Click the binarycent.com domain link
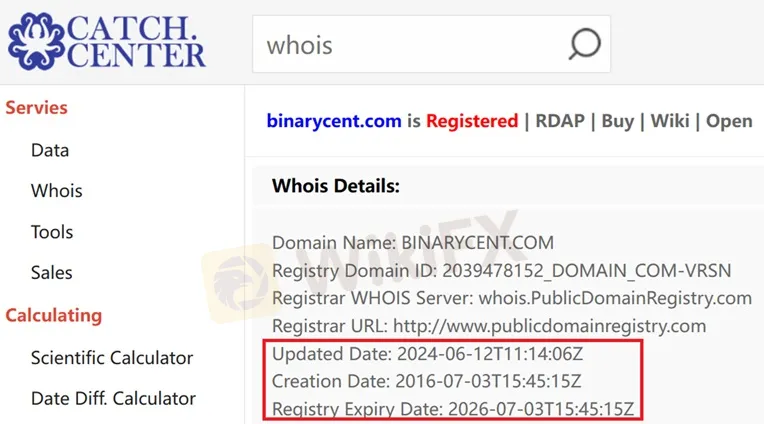Image resolution: width=764 pixels, height=424 pixels. pos(334,121)
